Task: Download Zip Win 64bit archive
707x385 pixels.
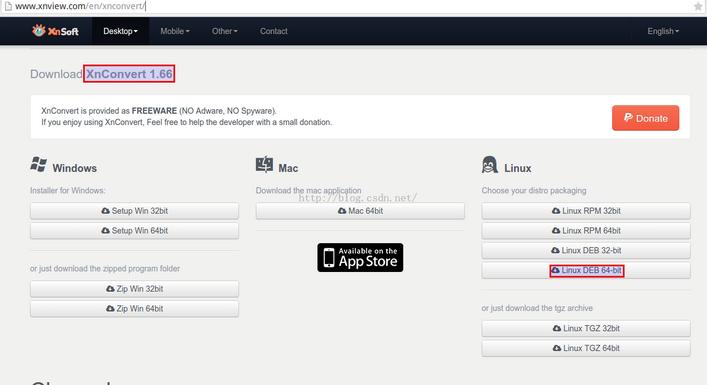Action: pyautogui.click(x=134, y=309)
